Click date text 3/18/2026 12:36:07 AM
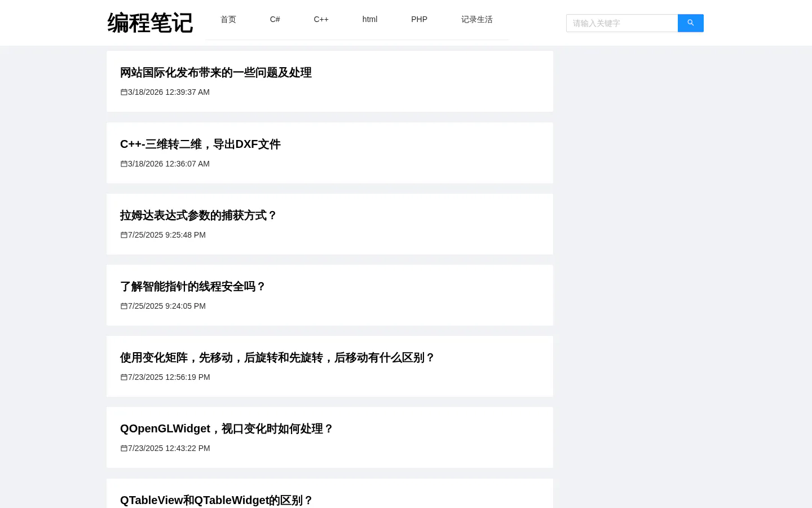Image resolution: width=812 pixels, height=508 pixels. tap(169, 164)
